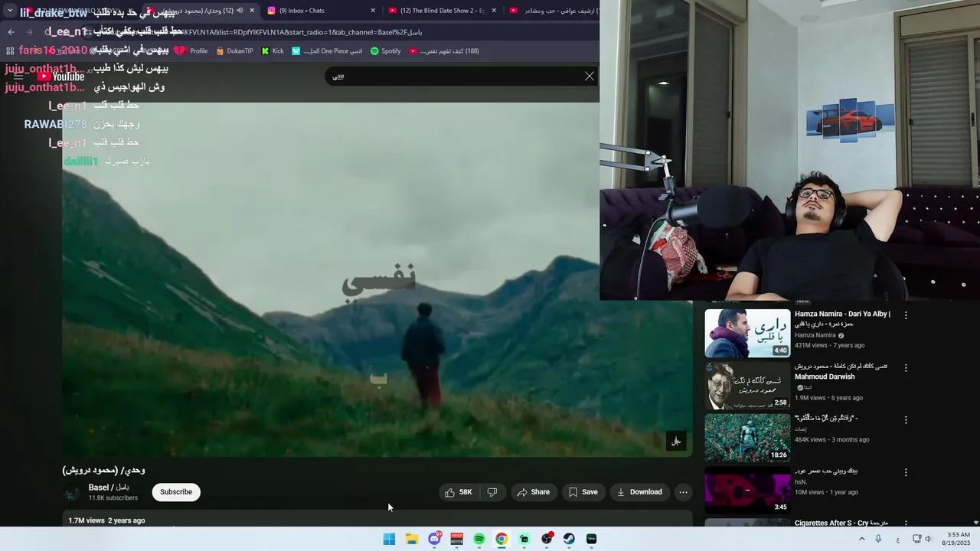This screenshot has width=980, height=551.
Task: Clear the YouTube search box with the X
Action: (589, 76)
